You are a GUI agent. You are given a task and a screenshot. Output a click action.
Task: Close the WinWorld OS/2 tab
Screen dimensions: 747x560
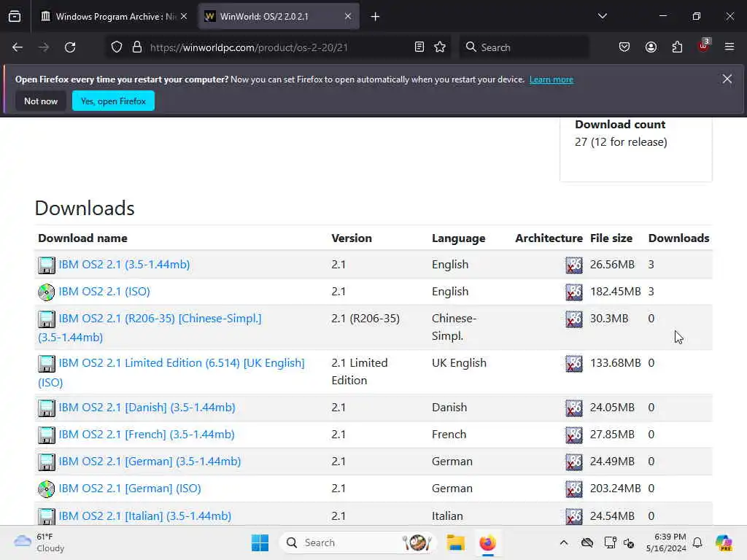(x=348, y=17)
